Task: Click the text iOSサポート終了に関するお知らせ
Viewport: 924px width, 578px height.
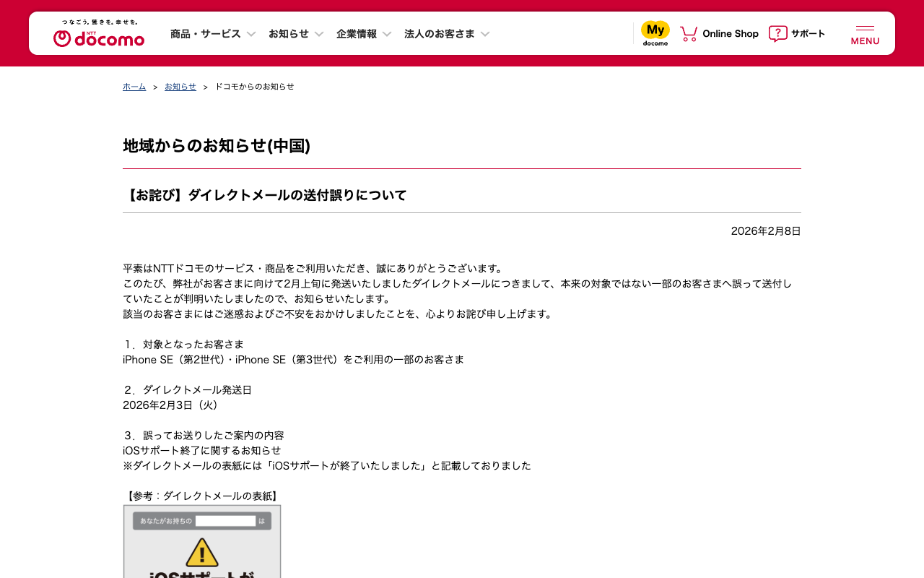Action: click(x=202, y=451)
